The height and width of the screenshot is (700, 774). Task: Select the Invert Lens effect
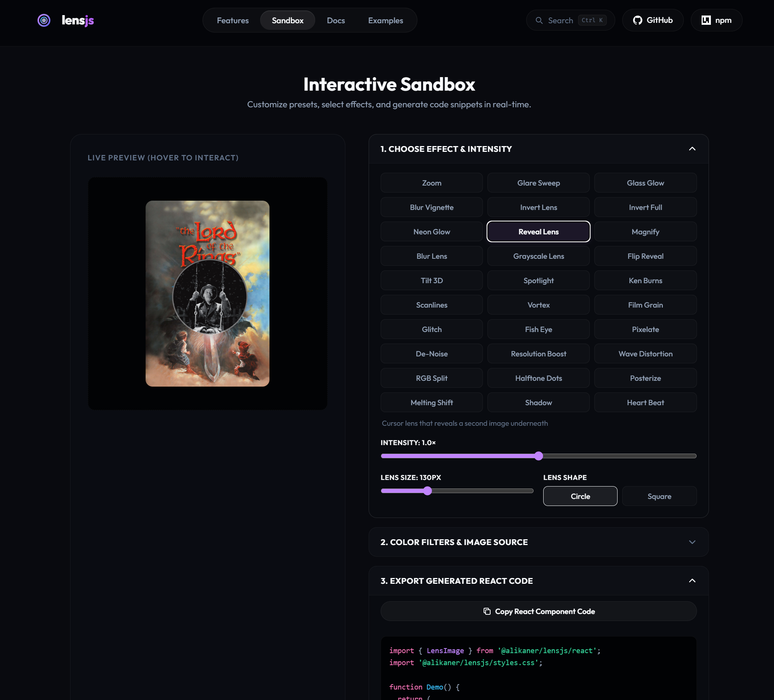pyautogui.click(x=539, y=207)
